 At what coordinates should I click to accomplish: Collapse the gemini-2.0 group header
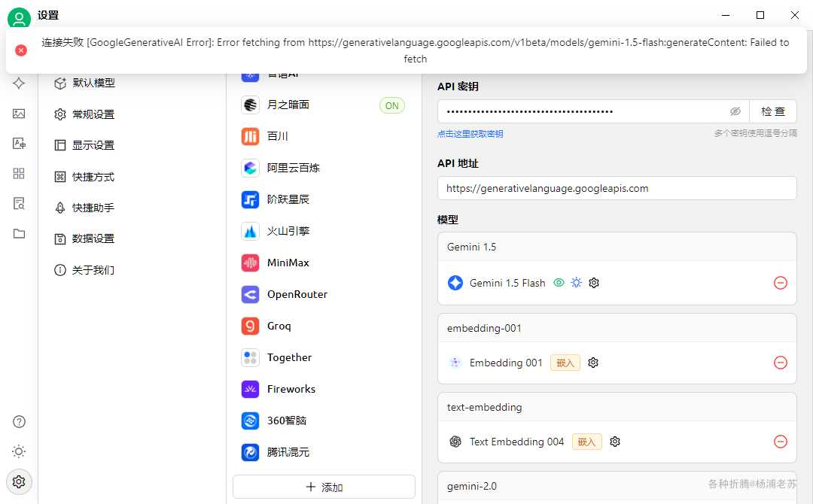pyautogui.click(x=617, y=487)
